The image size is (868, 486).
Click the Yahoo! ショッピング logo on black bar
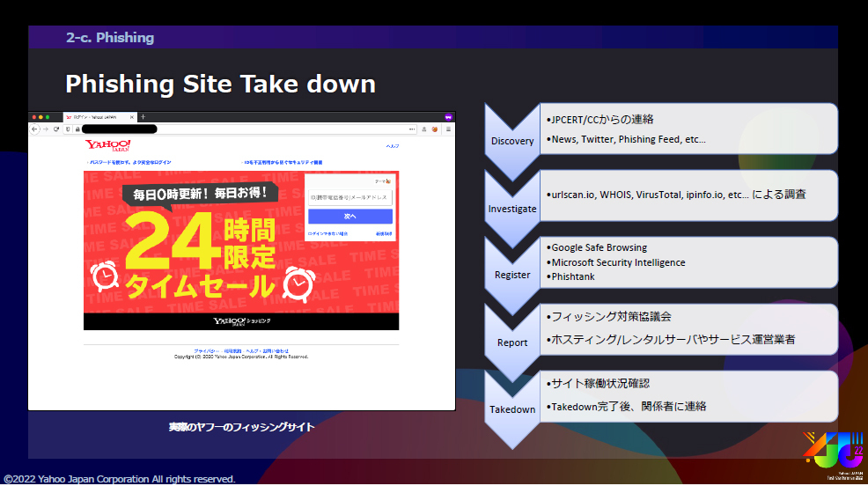coord(242,321)
